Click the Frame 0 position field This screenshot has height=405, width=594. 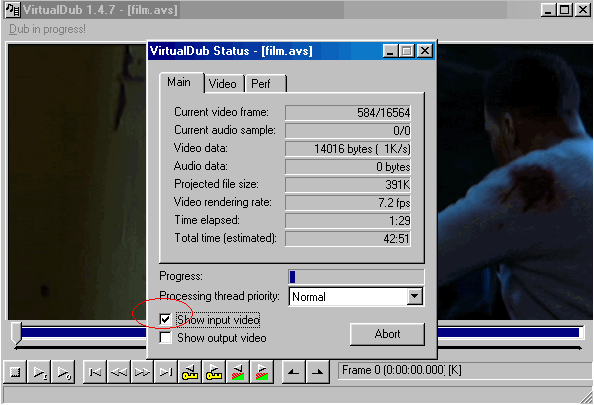(x=464, y=371)
